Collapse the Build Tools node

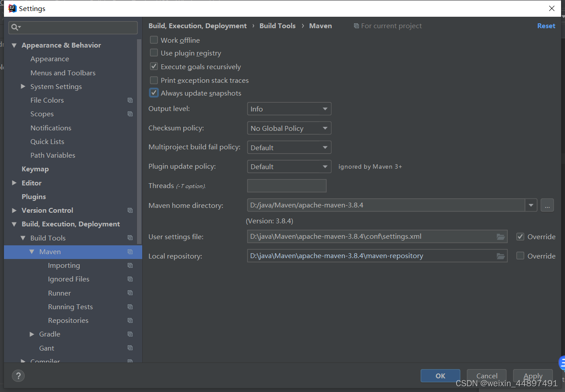(x=23, y=238)
